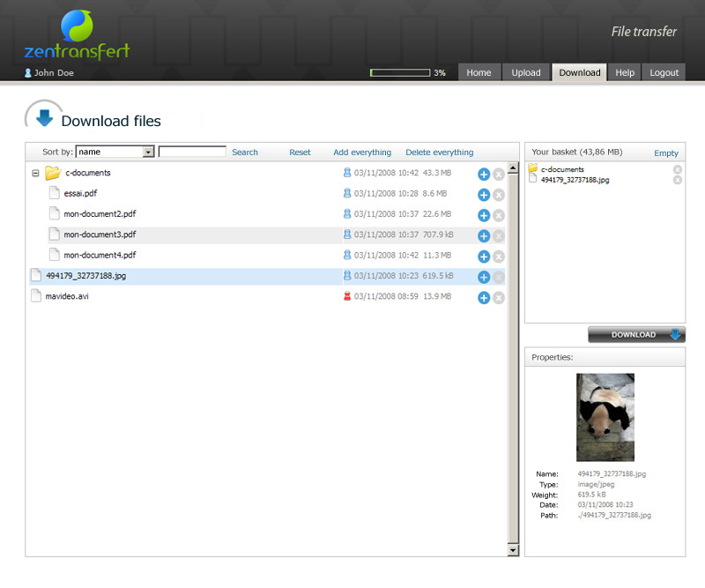Delete 494179_32737188.jpg using grey X in file list
Screen dimensions: 705x588
(x=499, y=277)
